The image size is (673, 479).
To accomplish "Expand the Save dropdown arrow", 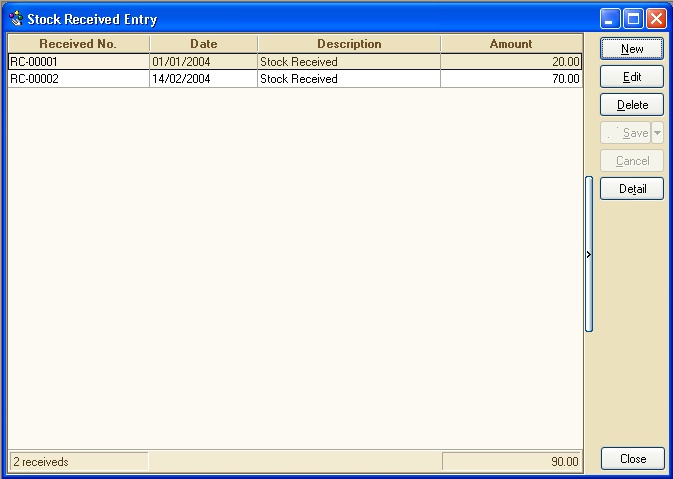I will 658,133.
